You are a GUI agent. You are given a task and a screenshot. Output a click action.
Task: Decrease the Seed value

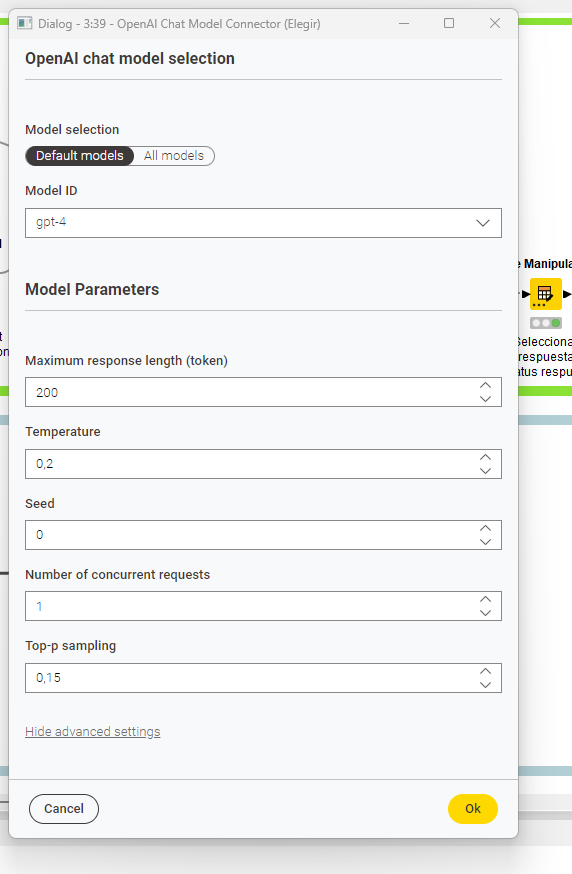486,542
